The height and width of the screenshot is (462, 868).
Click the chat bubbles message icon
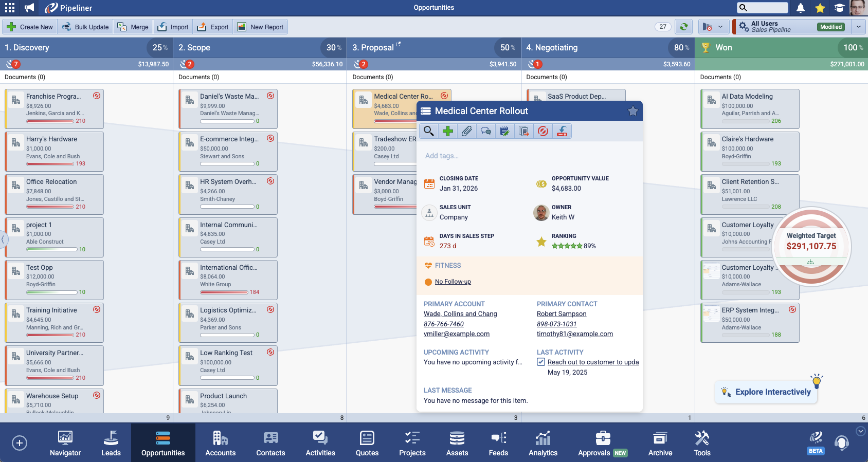click(485, 131)
